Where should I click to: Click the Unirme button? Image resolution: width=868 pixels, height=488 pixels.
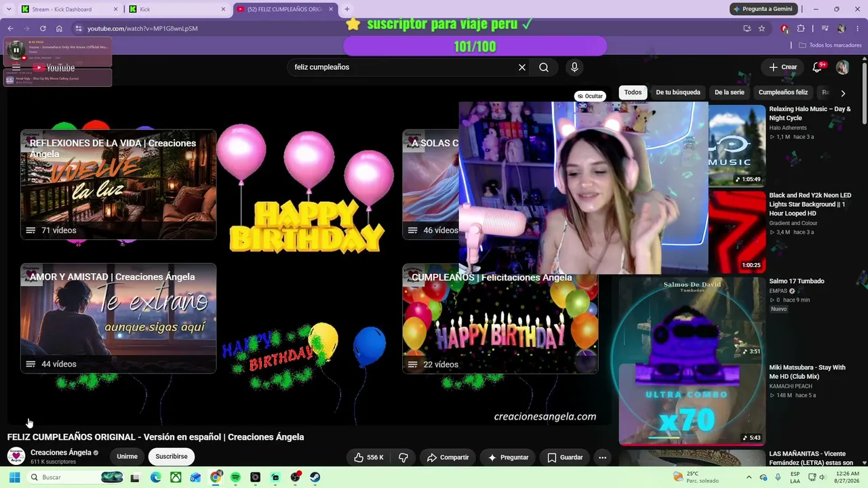click(x=127, y=457)
